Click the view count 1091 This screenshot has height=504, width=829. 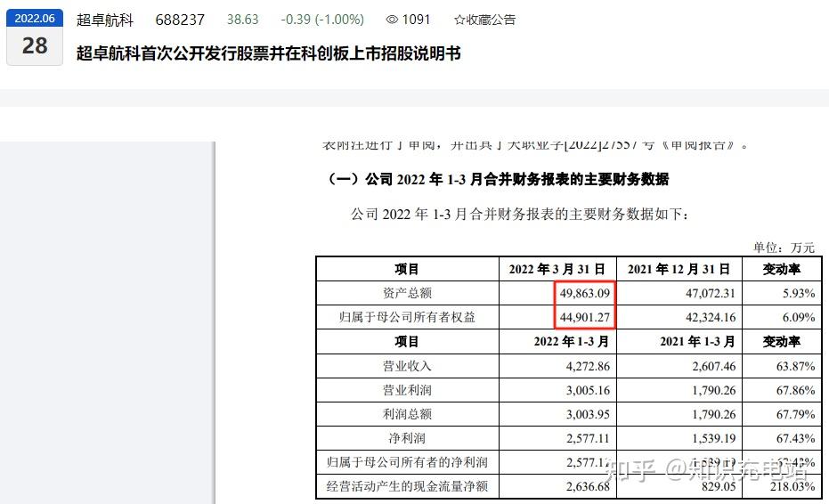coord(416,20)
